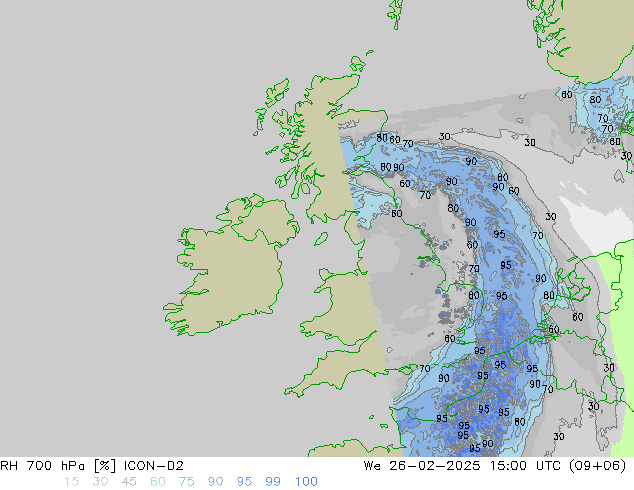This screenshot has height=490, width=634.
Task: Select the legend value 30 below the title
Action: (x=100, y=482)
